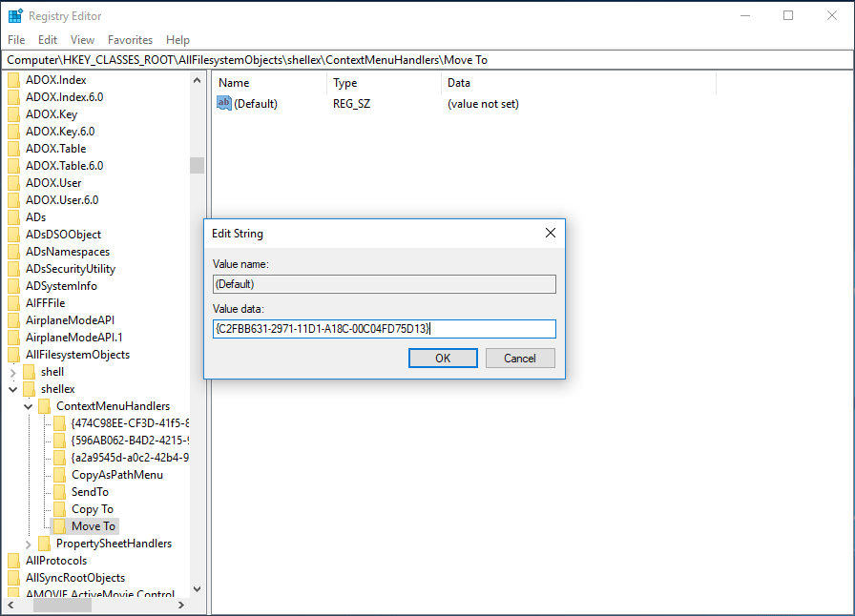Open the Help menu

177,40
